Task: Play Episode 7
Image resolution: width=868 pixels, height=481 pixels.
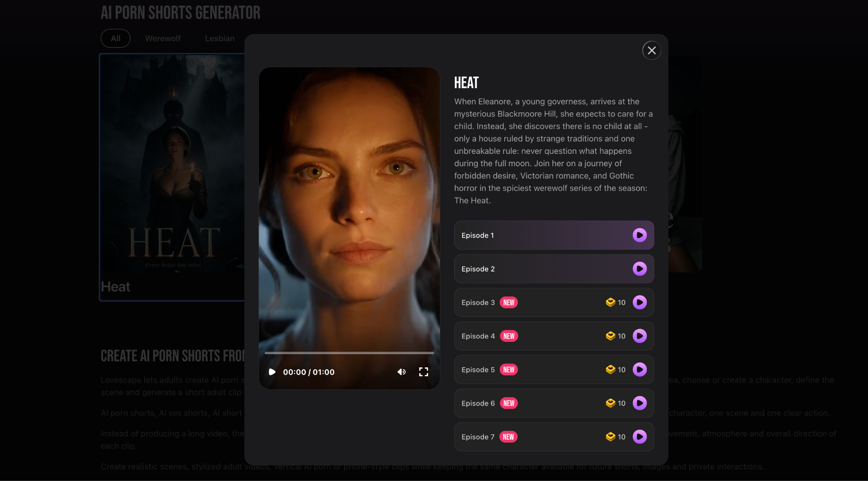Action: tap(640, 436)
